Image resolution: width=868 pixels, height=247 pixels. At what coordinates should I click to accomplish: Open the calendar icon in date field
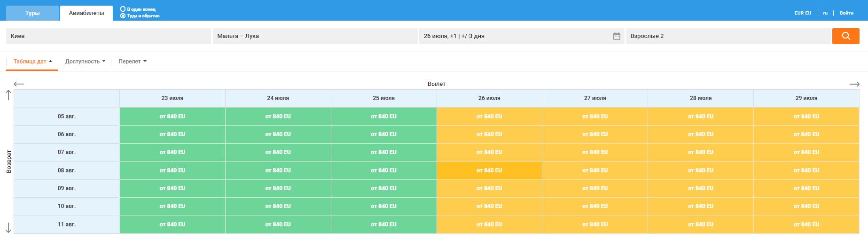(x=617, y=36)
